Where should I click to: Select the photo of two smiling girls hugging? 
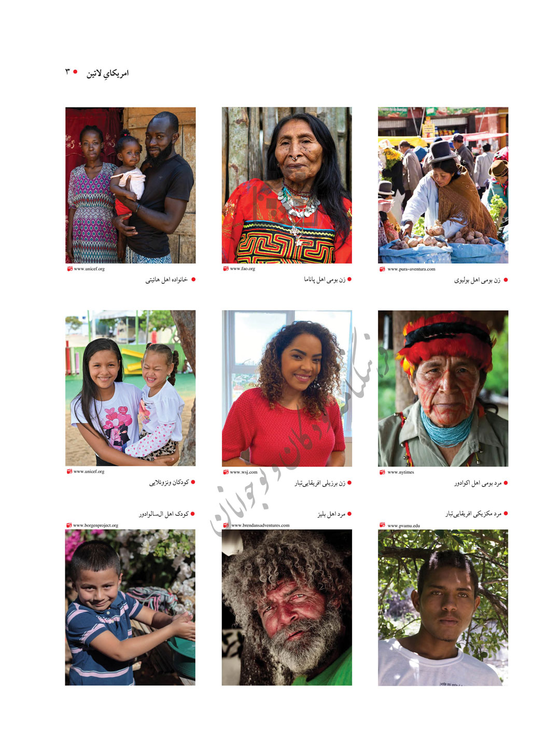130,388
